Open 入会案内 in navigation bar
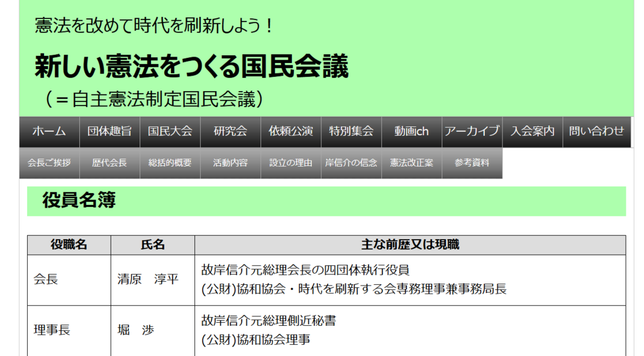The height and width of the screenshot is (356, 644). coord(532,132)
